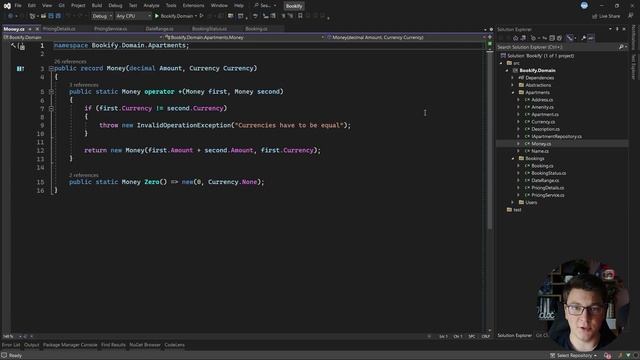Switch to Solution Explorer bottom tab

(x=514, y=336)
